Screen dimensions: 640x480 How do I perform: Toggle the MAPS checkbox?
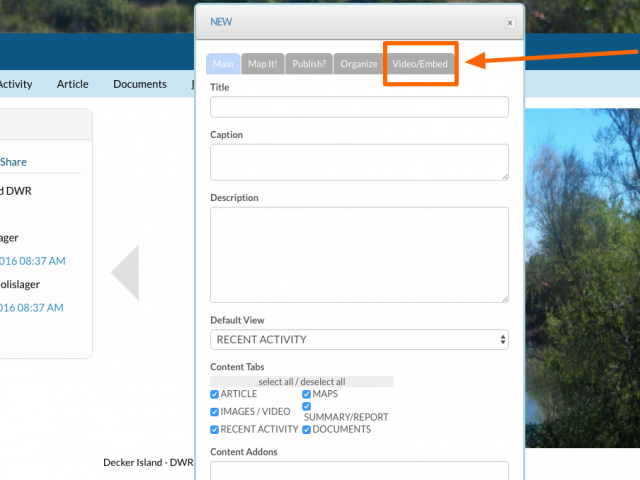tap(307, 394)
